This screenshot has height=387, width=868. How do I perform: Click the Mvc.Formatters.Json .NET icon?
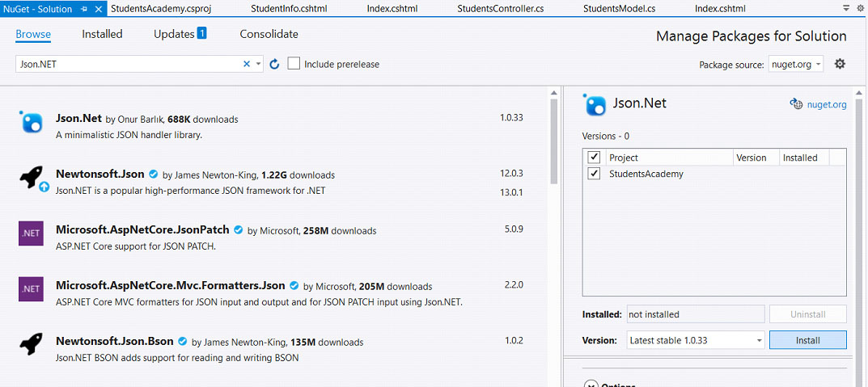(x=31, y=288)
